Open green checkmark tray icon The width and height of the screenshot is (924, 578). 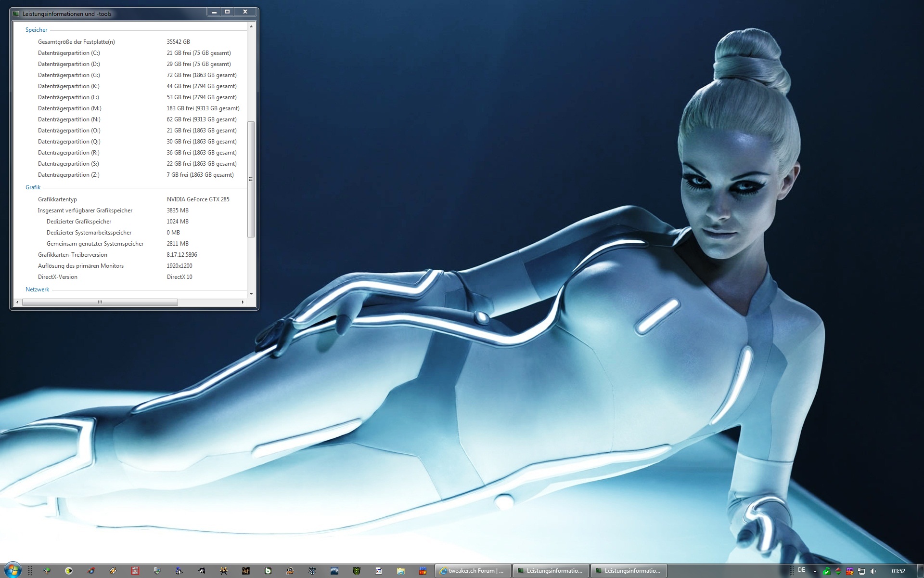[x=826, y=571]
